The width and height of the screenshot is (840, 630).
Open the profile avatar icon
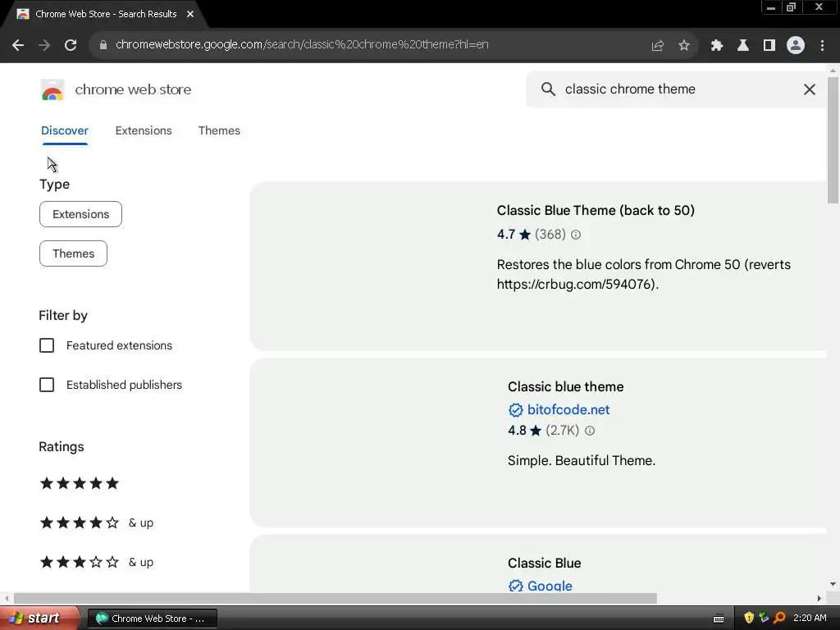point(795,45)
